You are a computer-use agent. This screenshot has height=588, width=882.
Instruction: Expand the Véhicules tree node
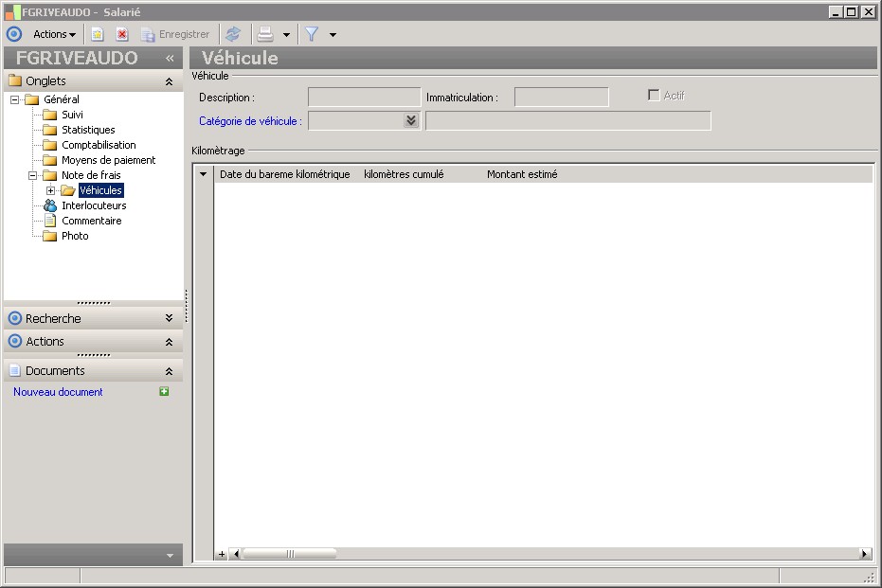[x=50, y=190]
